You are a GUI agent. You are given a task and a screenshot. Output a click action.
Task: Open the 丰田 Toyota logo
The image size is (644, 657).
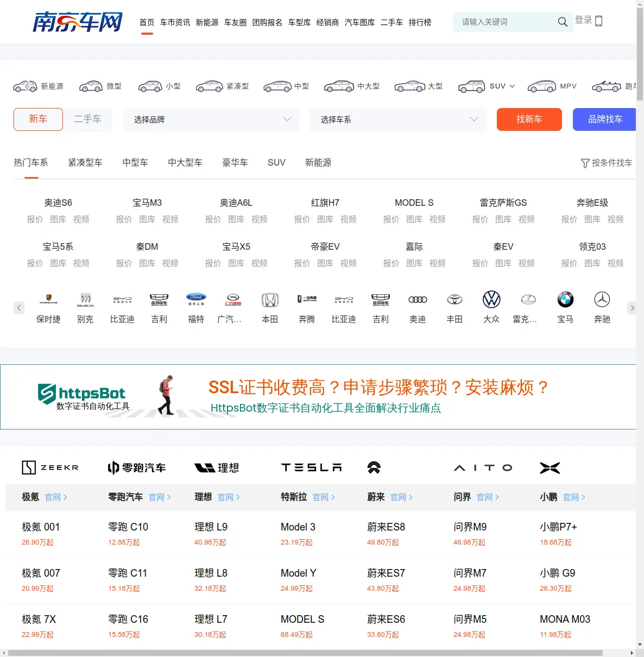[x=454, y=299]
